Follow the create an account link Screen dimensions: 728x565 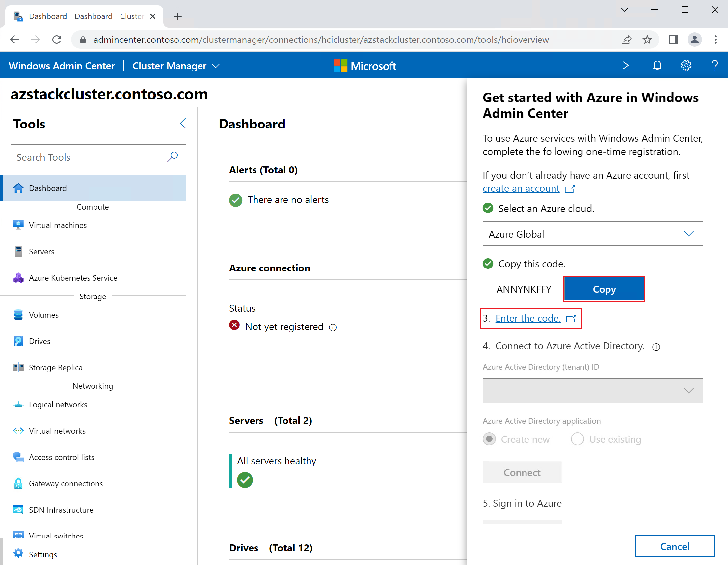pos(521,188)
